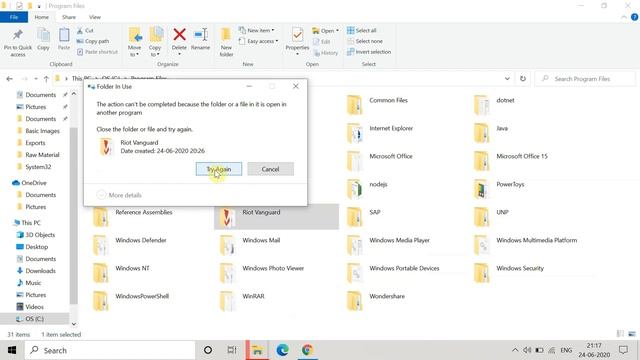Open the File menu tab
Image resolution: width=640 pixels, height=360 pixels.
pos(14,17)
